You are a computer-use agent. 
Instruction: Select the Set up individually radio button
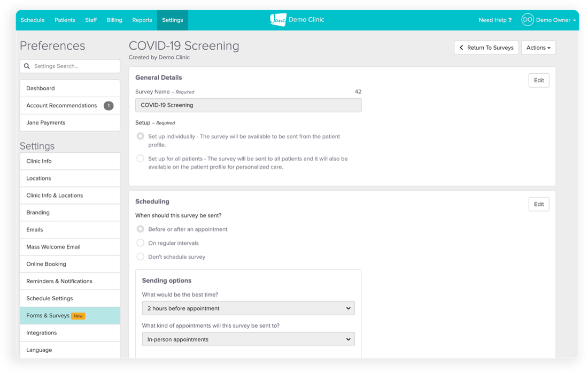click(140, 136)
